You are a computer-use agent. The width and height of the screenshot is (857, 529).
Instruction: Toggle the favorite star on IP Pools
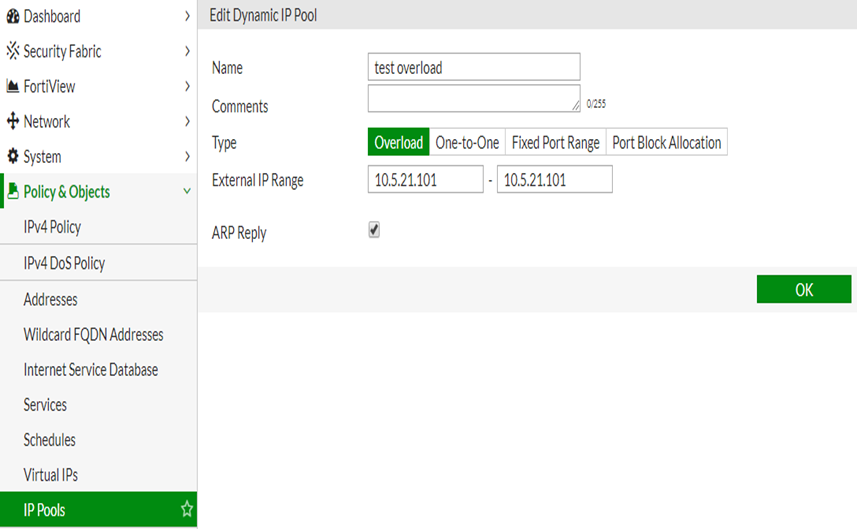click(x=186, y=510)
